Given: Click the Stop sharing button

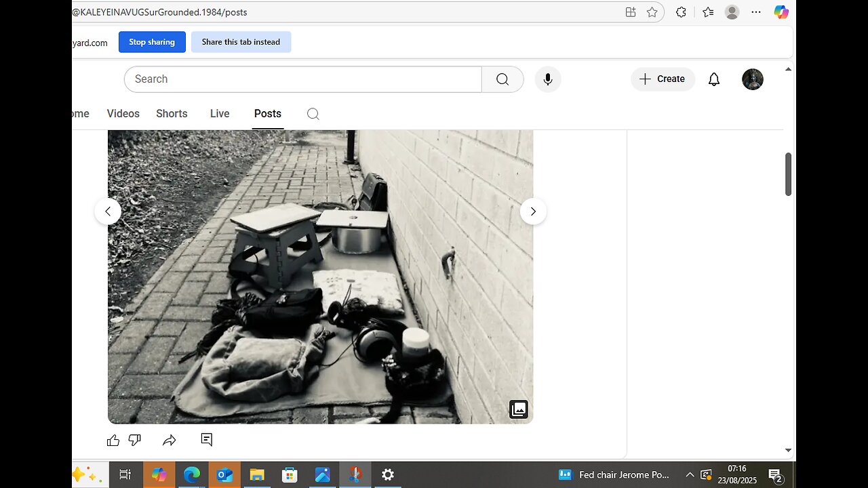Looking at the screenshot, I should 152,42.
